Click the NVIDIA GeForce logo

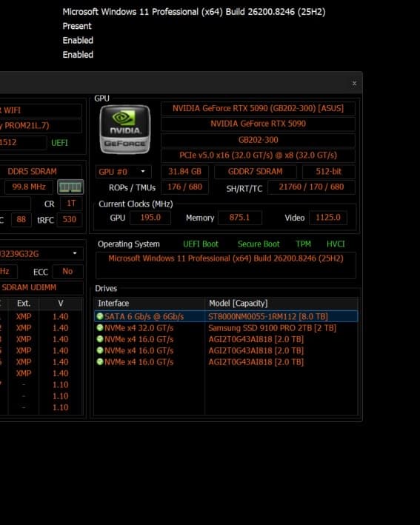[x=125, y=130]
